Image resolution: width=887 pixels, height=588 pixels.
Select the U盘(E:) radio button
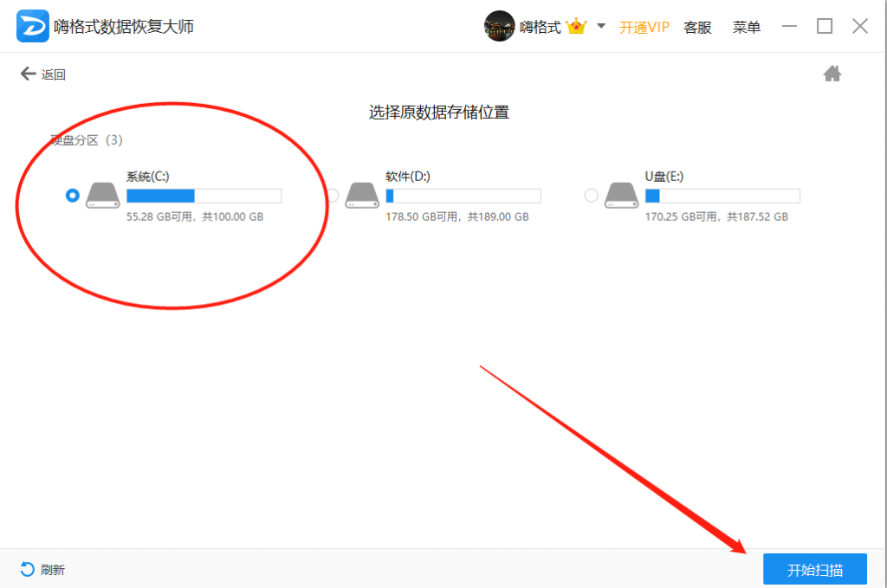591,196
